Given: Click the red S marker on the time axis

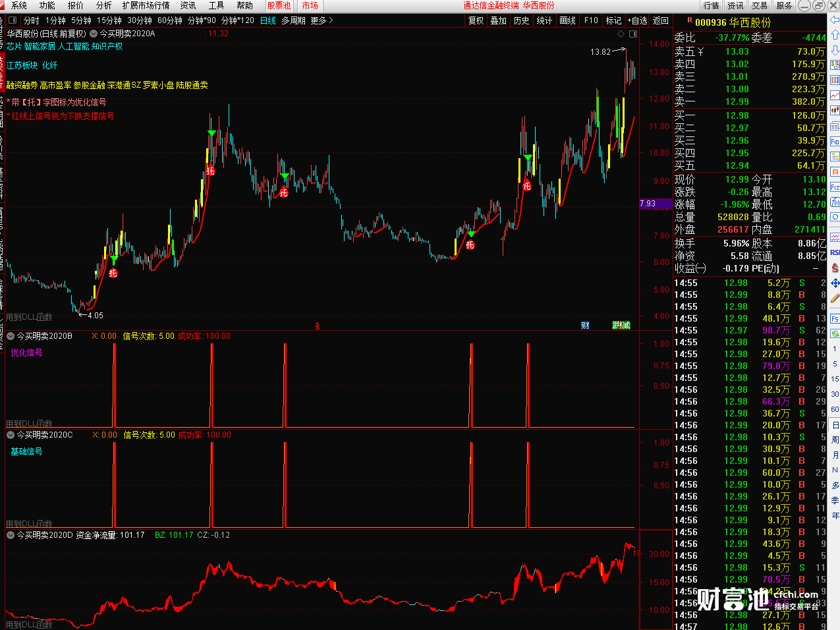Looking at the screenshot, I should (x=317, y=326).
